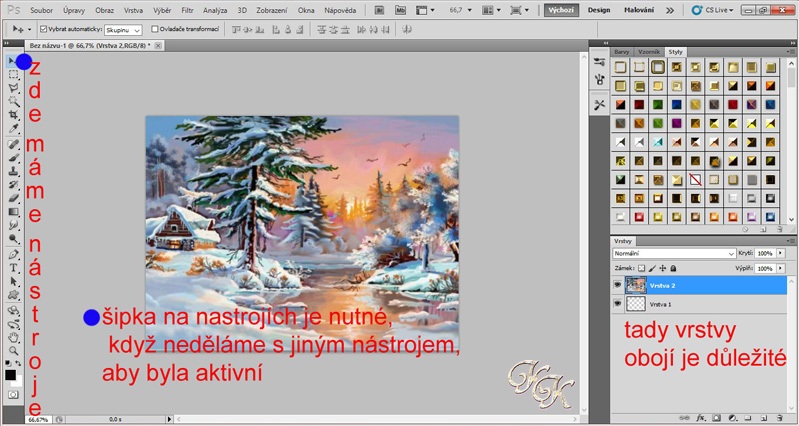Select the Design workspace
Screen dimensions: 799x426
[599, 10]
